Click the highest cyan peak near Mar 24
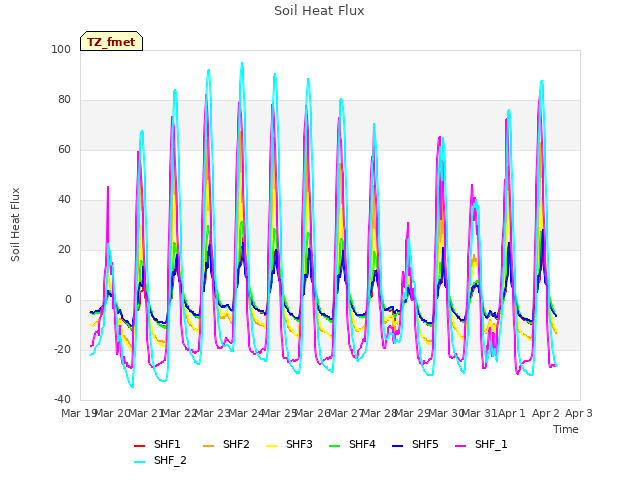Image resolution: width=640 pixels, height=480 pixels. pyautogui.click(x=242, y=63)
